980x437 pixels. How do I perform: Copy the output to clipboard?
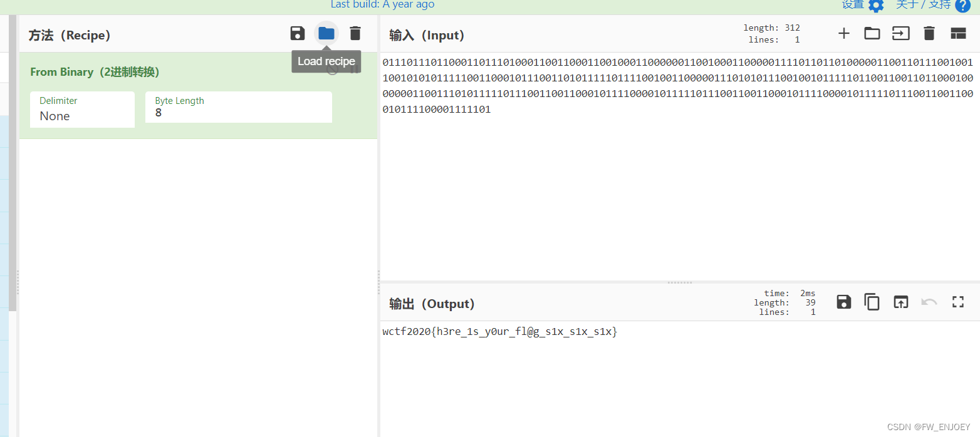pos(872,301)
